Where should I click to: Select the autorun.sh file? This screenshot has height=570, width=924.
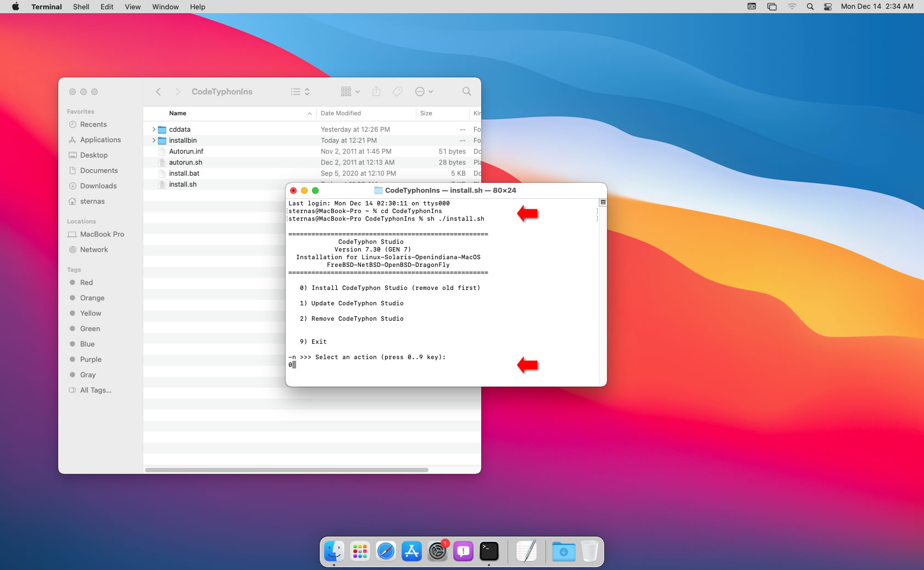(x=312, y=163)
